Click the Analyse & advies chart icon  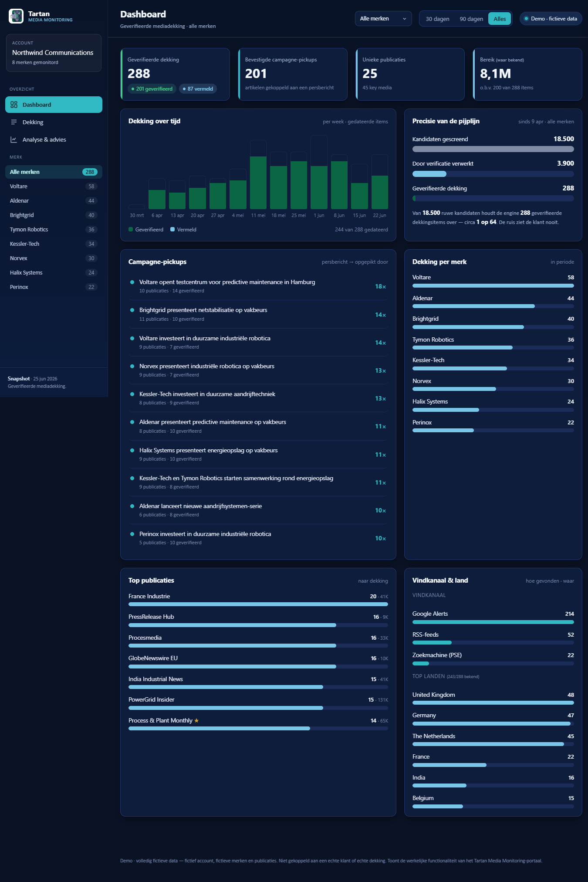(14, 139)
